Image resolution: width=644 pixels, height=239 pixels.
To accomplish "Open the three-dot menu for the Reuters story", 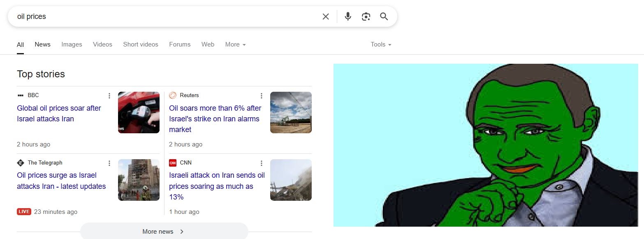I will click(262, 96).
